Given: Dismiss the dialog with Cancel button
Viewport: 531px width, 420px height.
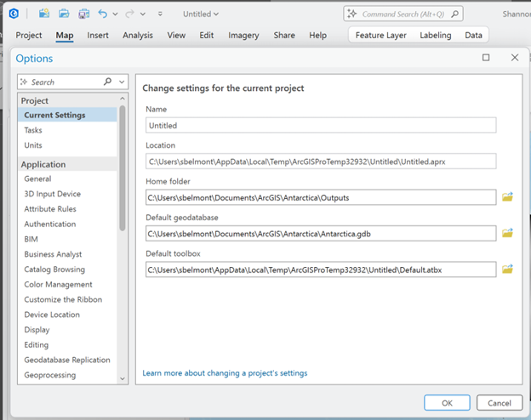Looking at the screenshot, I should coord(500,403).
